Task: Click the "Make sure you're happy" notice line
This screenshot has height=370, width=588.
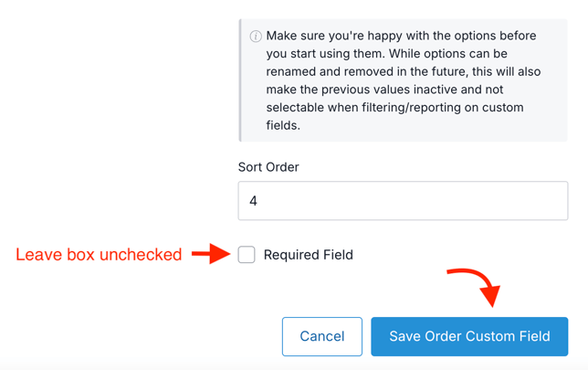Action: (402, 37)
